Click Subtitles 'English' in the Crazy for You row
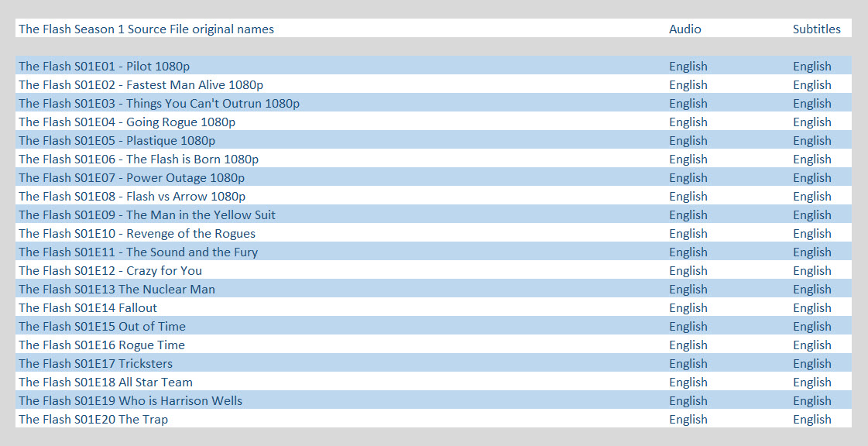The image size is (868, 446). tap(812, 271)
